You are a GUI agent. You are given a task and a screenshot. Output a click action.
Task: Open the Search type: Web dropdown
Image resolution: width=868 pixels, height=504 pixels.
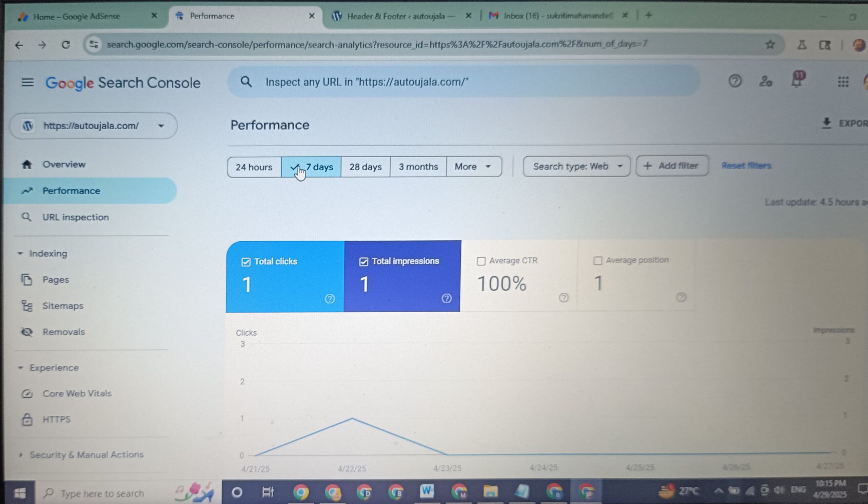click(577, 167)
